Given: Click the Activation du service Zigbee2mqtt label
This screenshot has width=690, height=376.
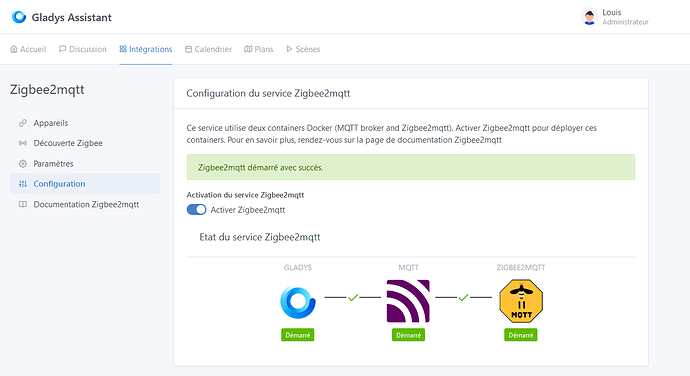Looking at the screenshot, I should [245, 195].
